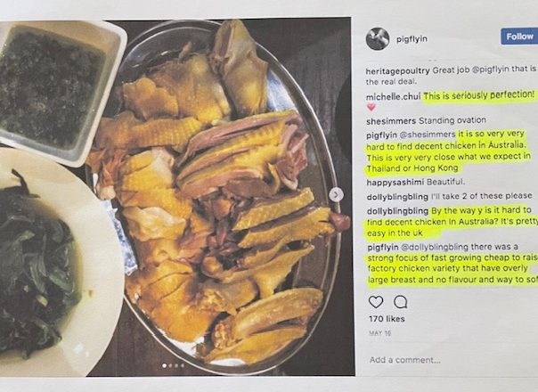Select last carousel dot indicator
The height and width of the screenshot is (392, 538).
(183, 365)
